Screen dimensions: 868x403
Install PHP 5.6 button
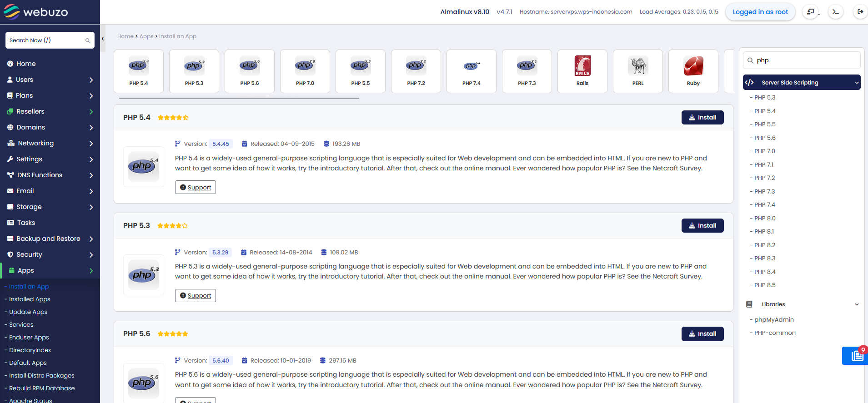click(x=702, y=333)
